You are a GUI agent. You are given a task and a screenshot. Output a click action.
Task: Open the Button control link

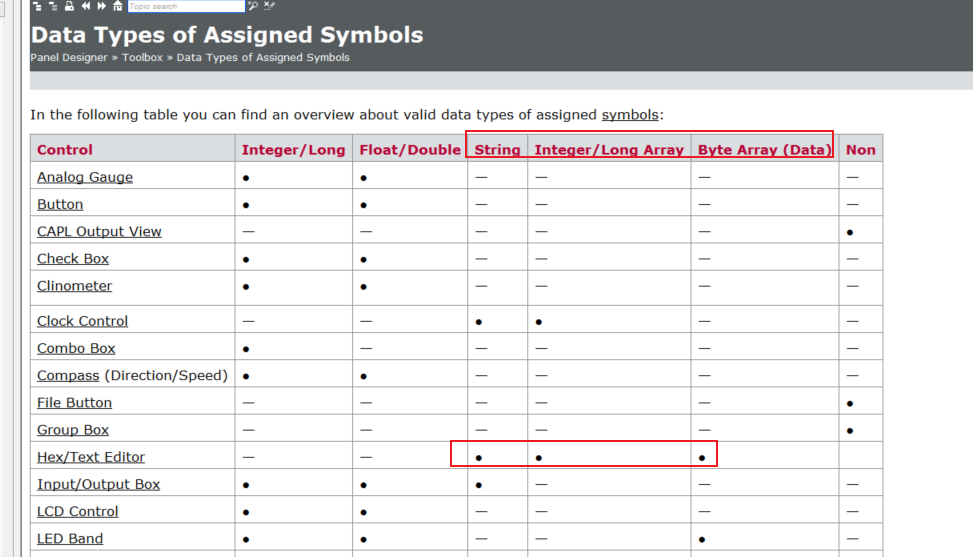pyautogui.click(x=60, y=204)
